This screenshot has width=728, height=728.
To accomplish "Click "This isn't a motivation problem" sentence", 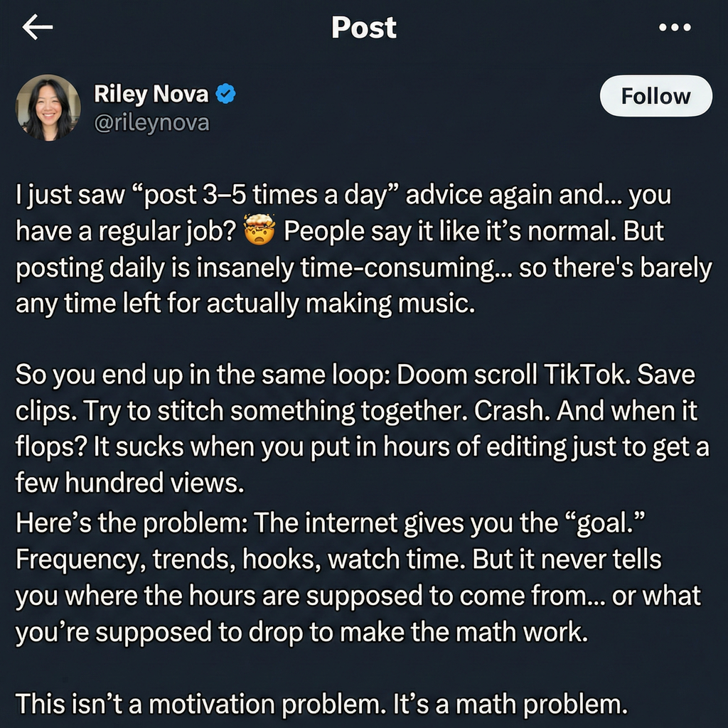I will tap(200, 704).
